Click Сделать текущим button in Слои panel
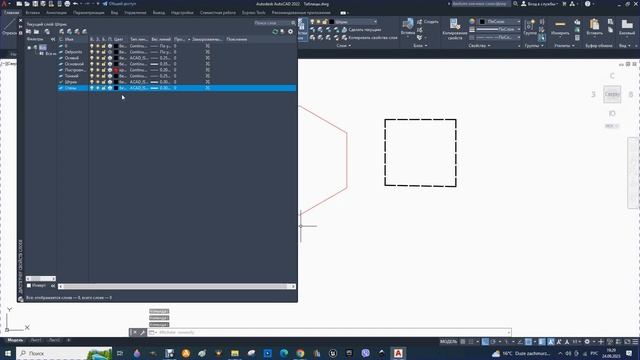 click(361, 30)
